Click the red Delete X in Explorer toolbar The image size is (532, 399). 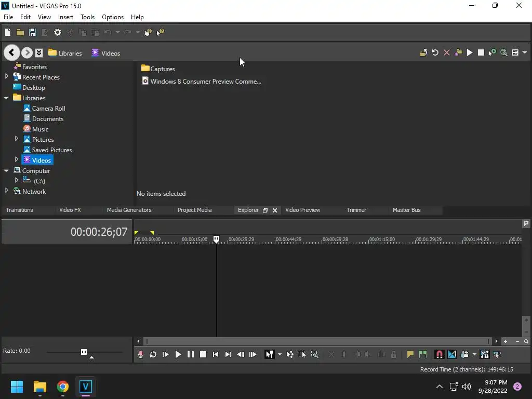coord(446,52)
